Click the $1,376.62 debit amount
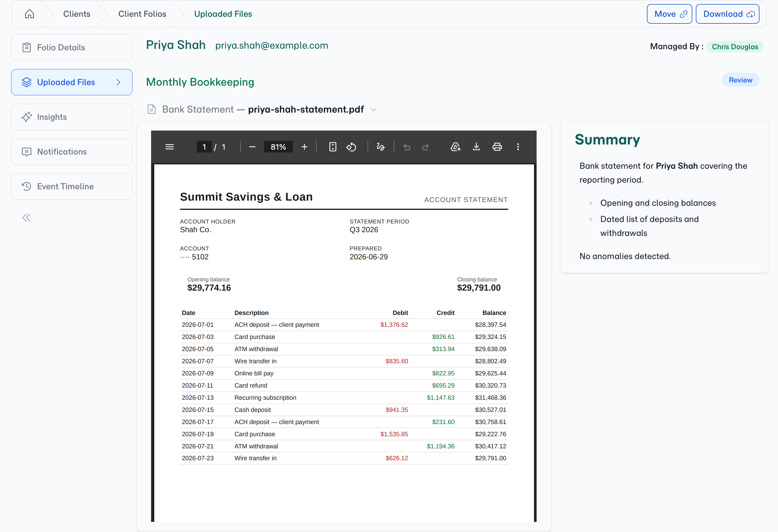Screen dimensions: 778x532 [x=394, y=324]
